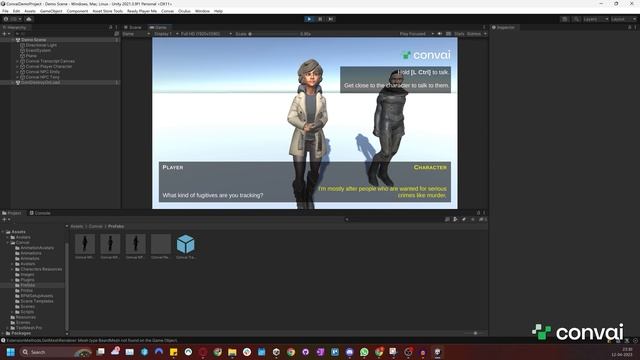This screenshot has height=360, width=640.
Task: Open WhatsApp from the taskbar
Action: (x=364, y=352)
